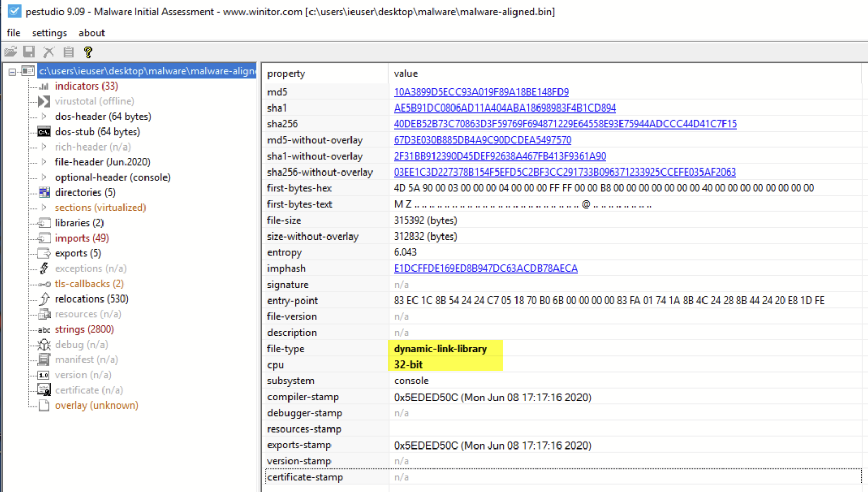868x492 pixels.
Task: Open the about menu
Action: click(x=92, y=33)
